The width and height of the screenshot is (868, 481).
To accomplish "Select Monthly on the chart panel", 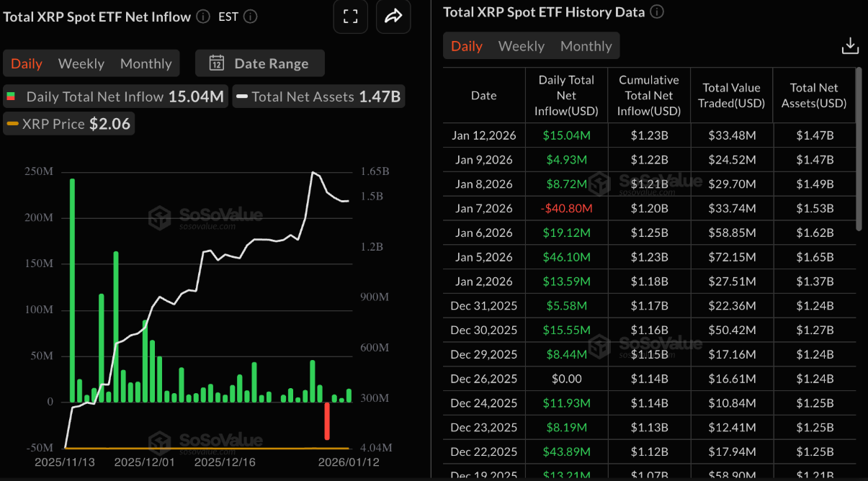I will click(146, 63).
